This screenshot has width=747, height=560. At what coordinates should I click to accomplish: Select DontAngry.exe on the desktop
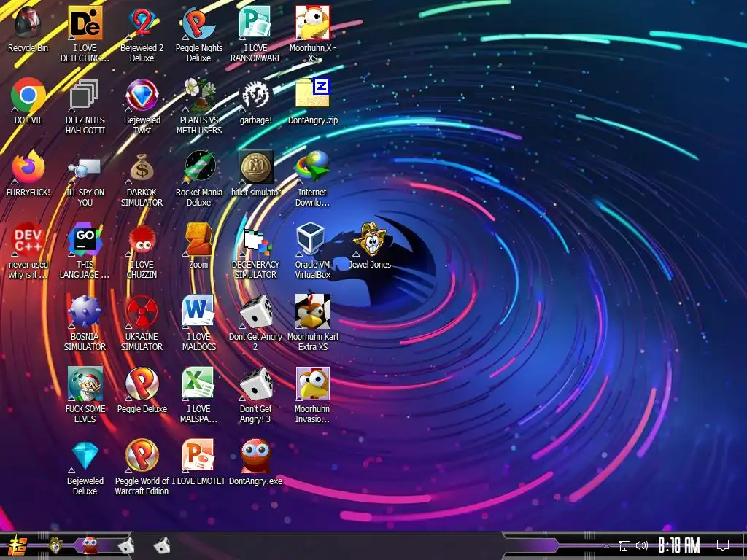tap(256, 462)
